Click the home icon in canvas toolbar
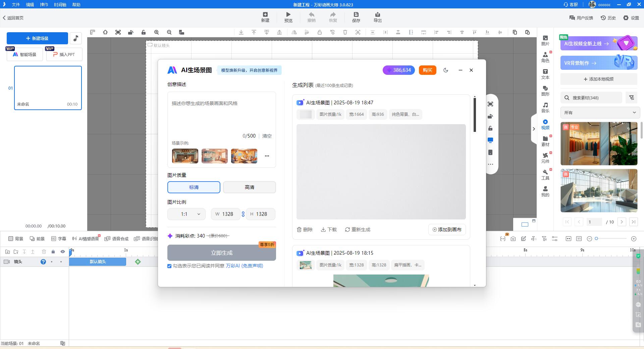 [105, 32]
